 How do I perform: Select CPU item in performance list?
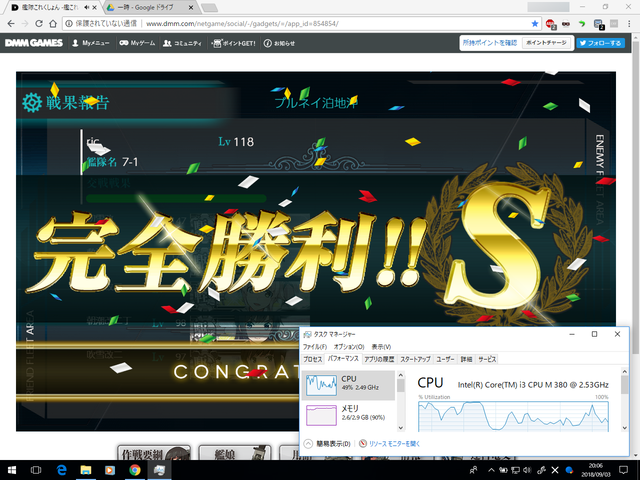click(349, 385)
